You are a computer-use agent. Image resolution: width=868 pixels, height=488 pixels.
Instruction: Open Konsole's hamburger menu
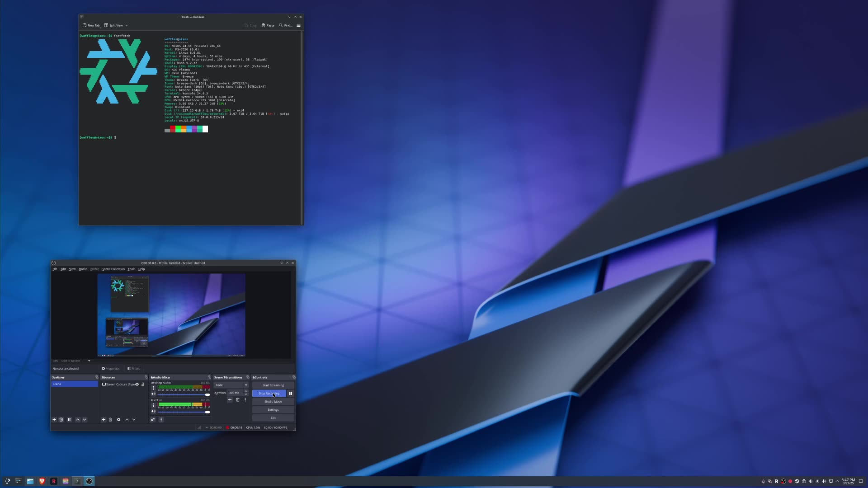298,25
